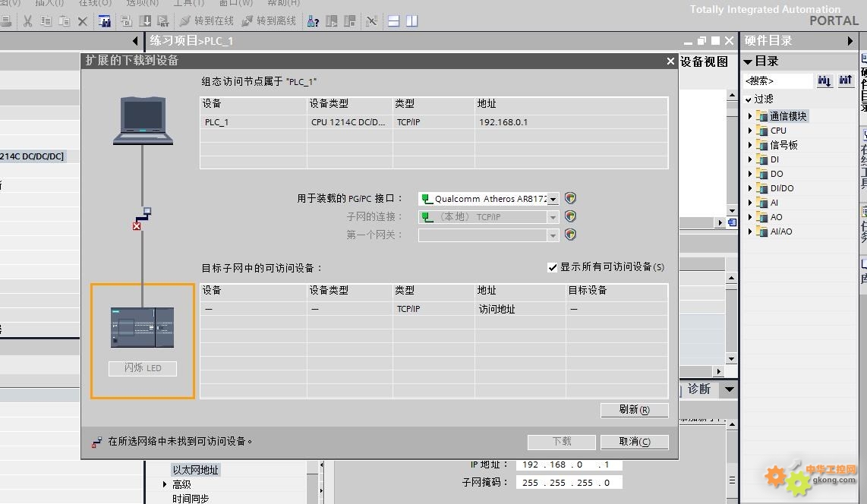Click the 刷新(R) refresh button

pyautogui.click(x=634, y=410)
